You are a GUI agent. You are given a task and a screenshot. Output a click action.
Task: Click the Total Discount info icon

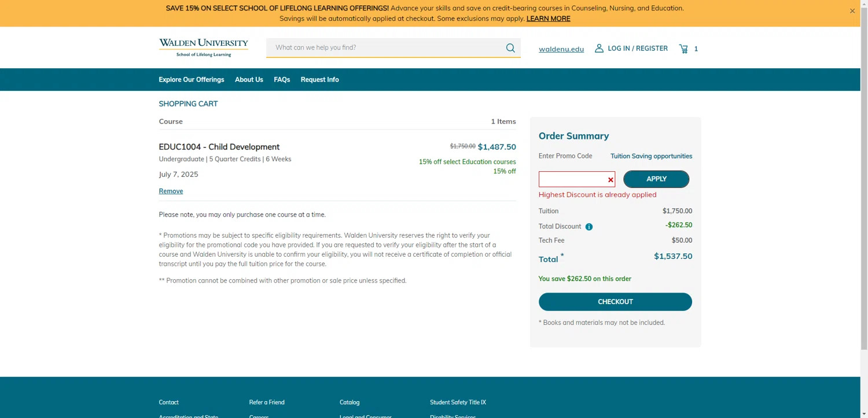[589, 227]
